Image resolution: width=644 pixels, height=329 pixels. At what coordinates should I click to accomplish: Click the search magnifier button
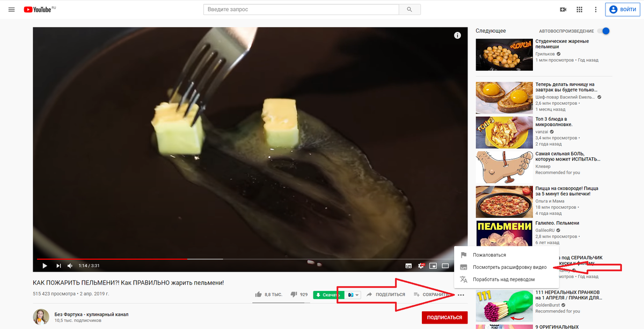(410, 10)
